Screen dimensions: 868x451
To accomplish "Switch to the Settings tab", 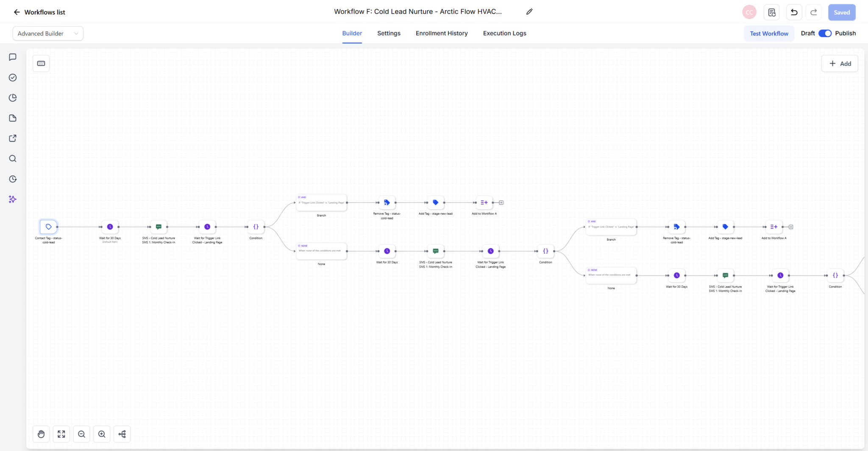I will [389, 33].
